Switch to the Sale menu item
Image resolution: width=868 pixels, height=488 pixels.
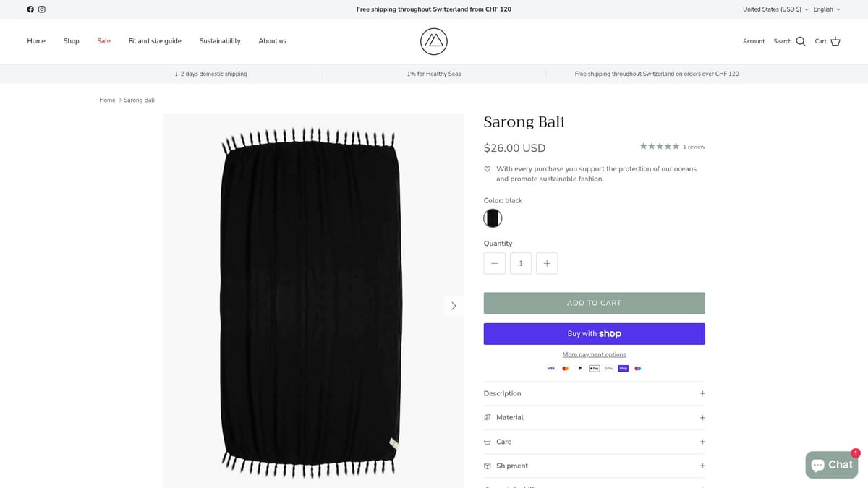[x=103, y=41]
